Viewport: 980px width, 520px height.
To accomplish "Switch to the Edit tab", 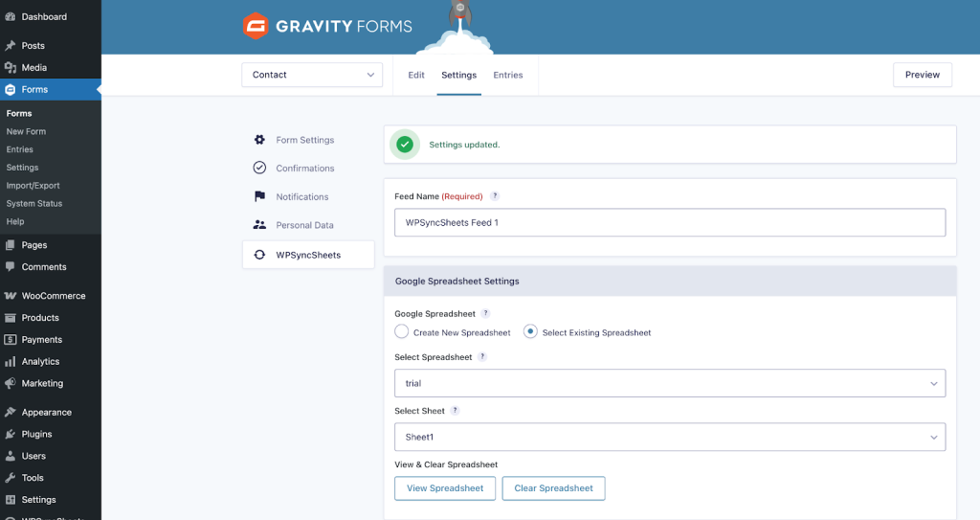I will pyautogui.click(x=416, y=75).
